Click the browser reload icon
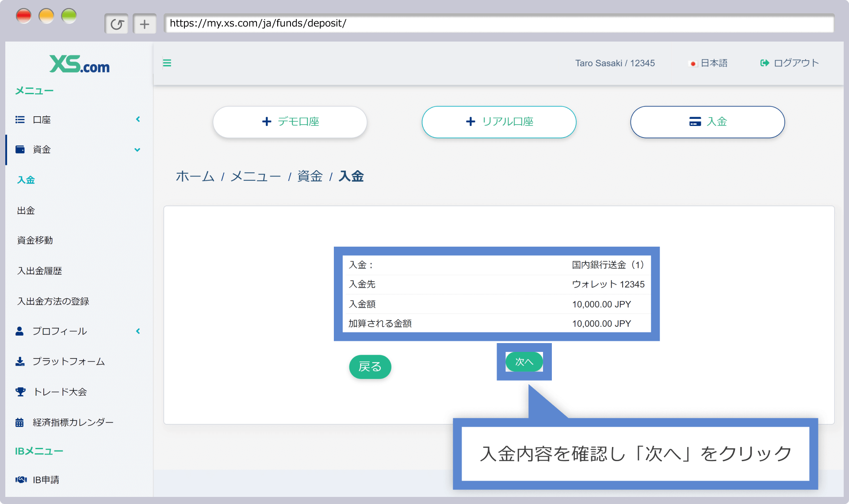 tap(117, 24)
